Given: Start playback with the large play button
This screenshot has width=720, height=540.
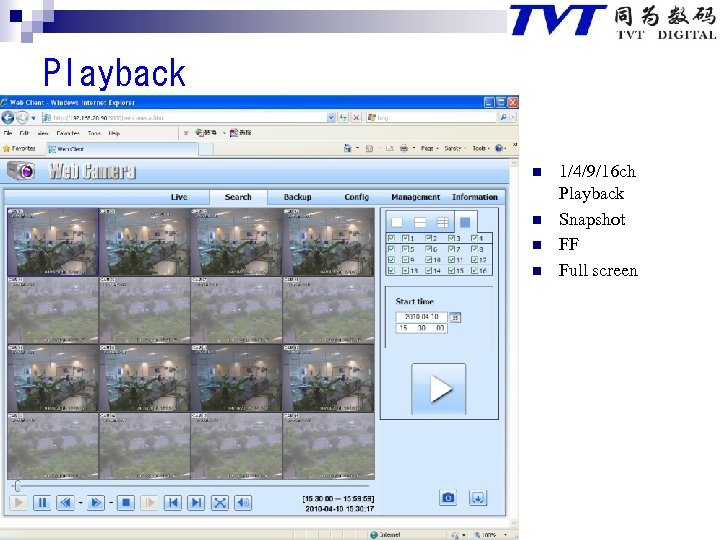Looking at the screenshot, I should (x=439, y=389).
